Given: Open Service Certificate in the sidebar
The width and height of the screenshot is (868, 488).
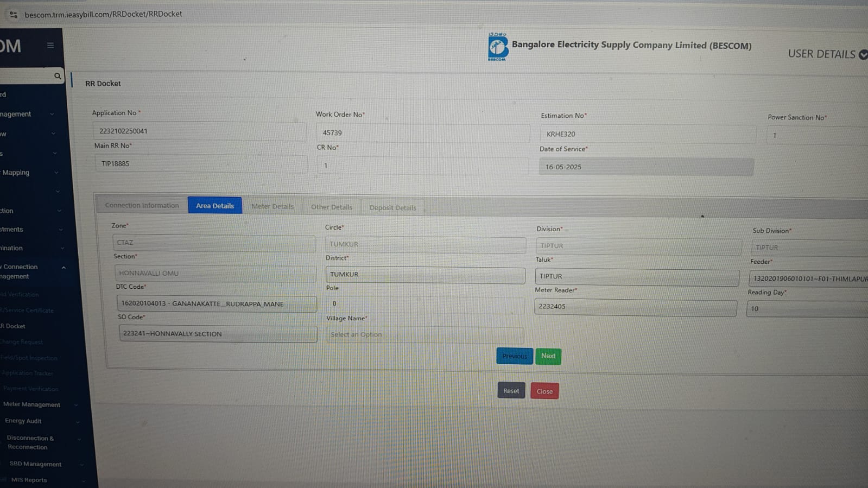Looking at the screenshot, I should [27, 310].
